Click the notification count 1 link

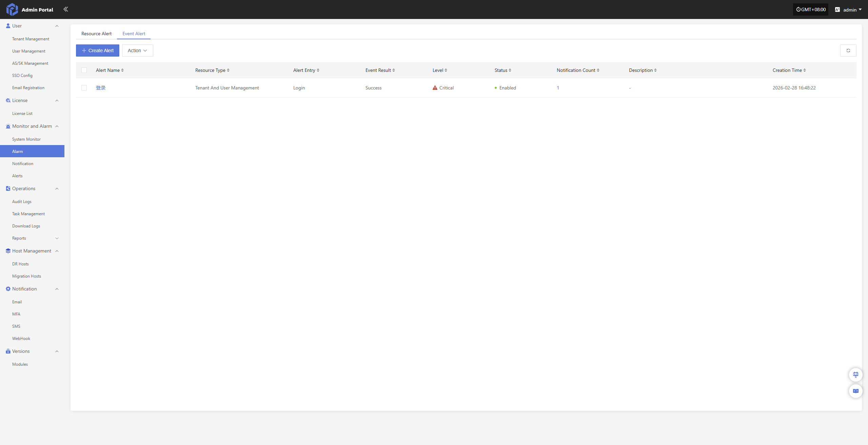click(x=558, y=88)
